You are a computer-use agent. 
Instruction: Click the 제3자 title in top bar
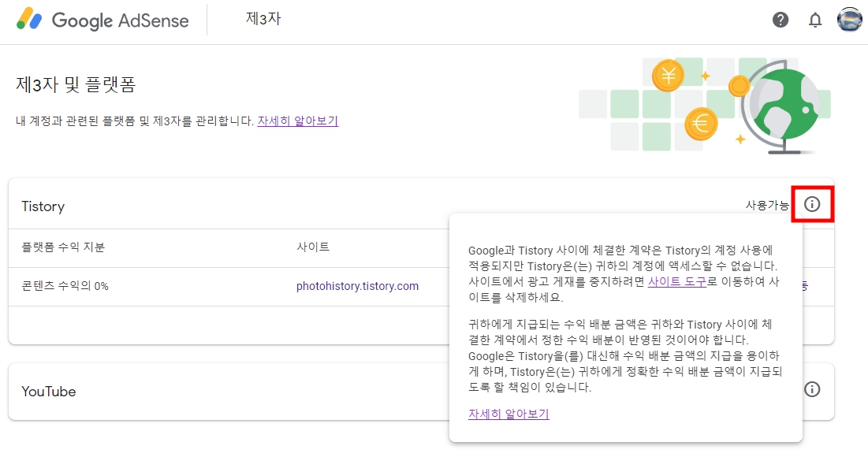(263, 19)
